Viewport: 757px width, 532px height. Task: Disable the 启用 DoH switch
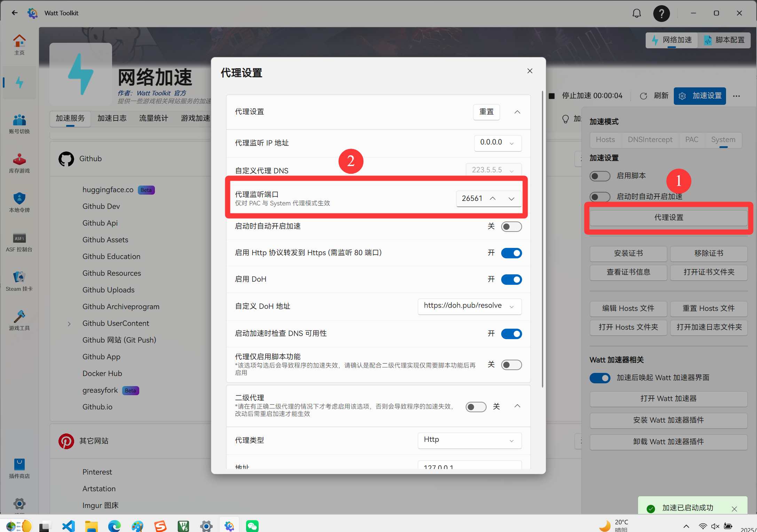[x=511, y=280]
